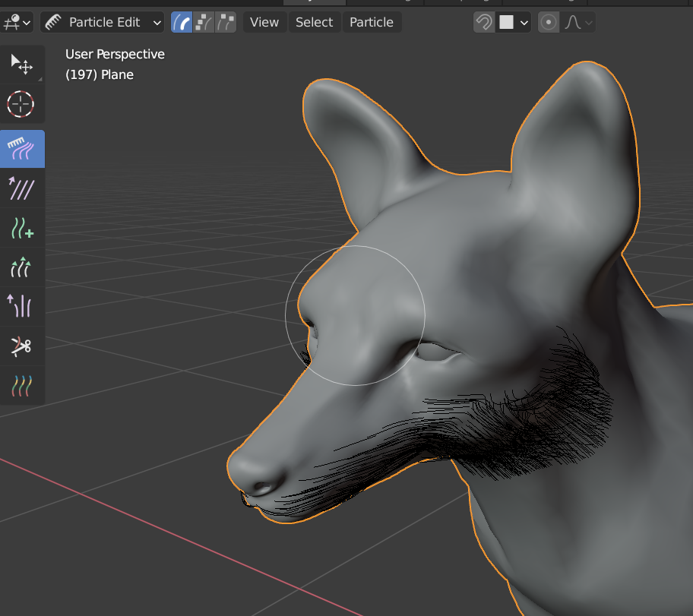Open the Particle Edit mode dropdown
This screenshot has height=616, width=693.
pos(102,22)
